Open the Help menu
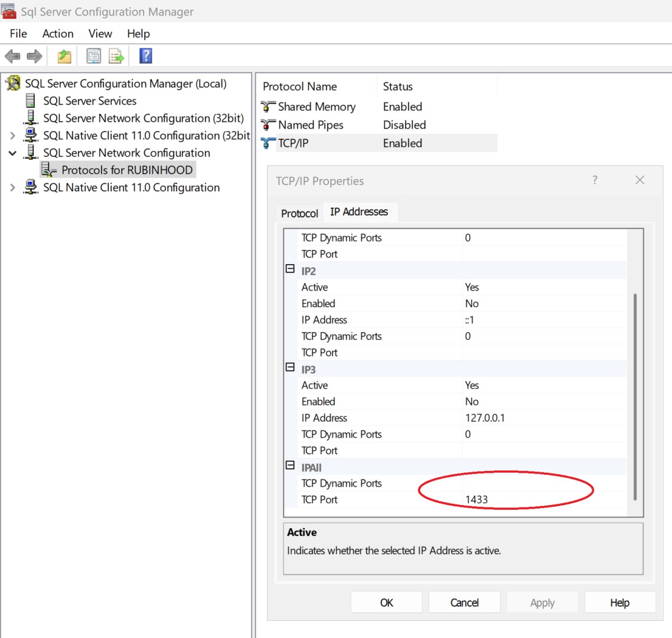Screen dimensions: 672x638 [138, 34]
